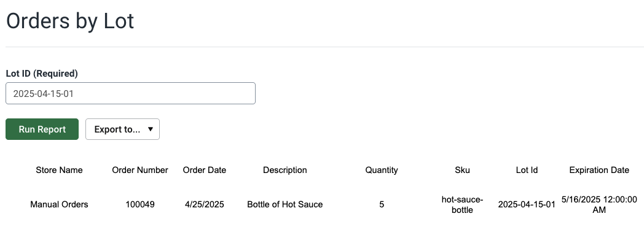This screenshot has height=227, width=644.
Task: Select the Bottle of Hot Sauce description
Action: tap(285, 204)
